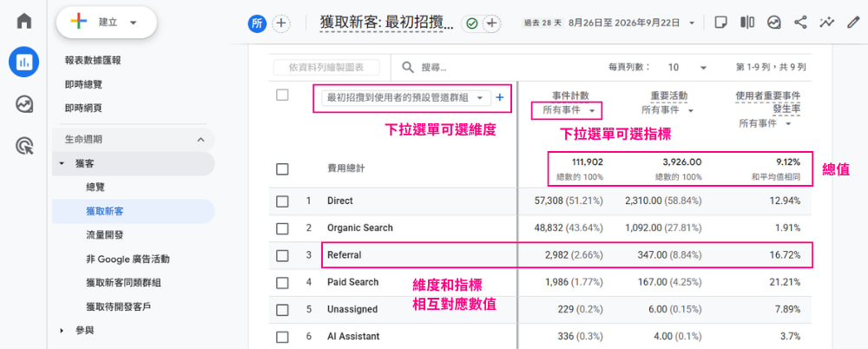Open 非 Google 廣告活動 report
This screenshot has height=349, width=868.
(128, 259)
